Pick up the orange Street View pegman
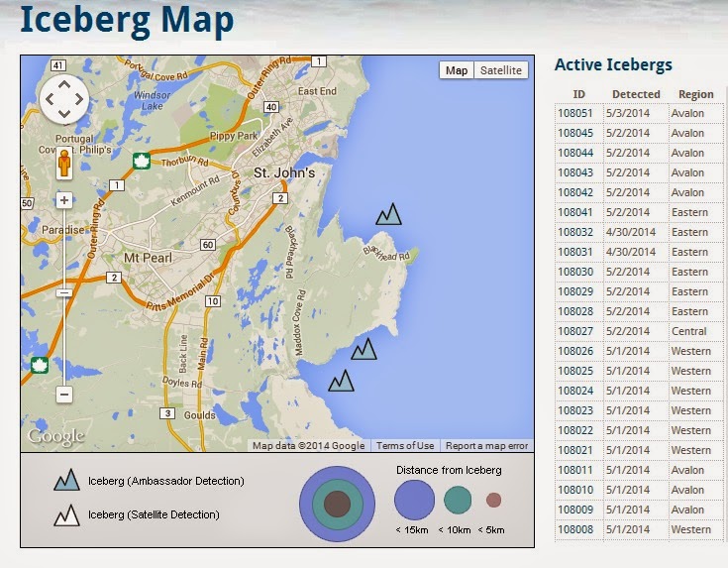 point(64,164)
